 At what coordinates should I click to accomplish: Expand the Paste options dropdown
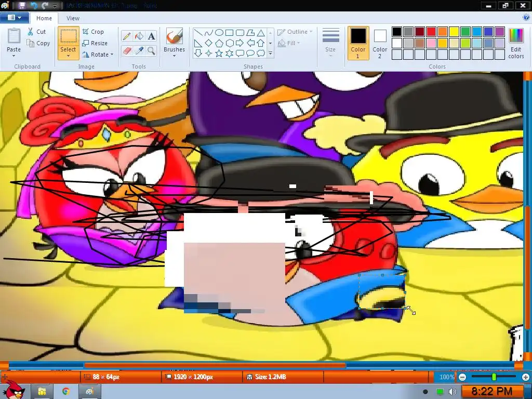click(x=14, y=55)
